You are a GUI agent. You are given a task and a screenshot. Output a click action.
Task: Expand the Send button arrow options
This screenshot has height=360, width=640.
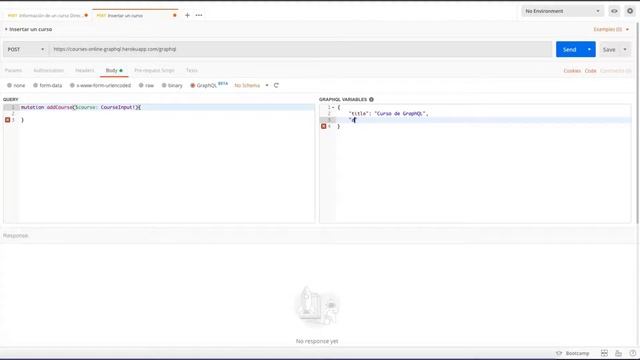coord(589,49)
